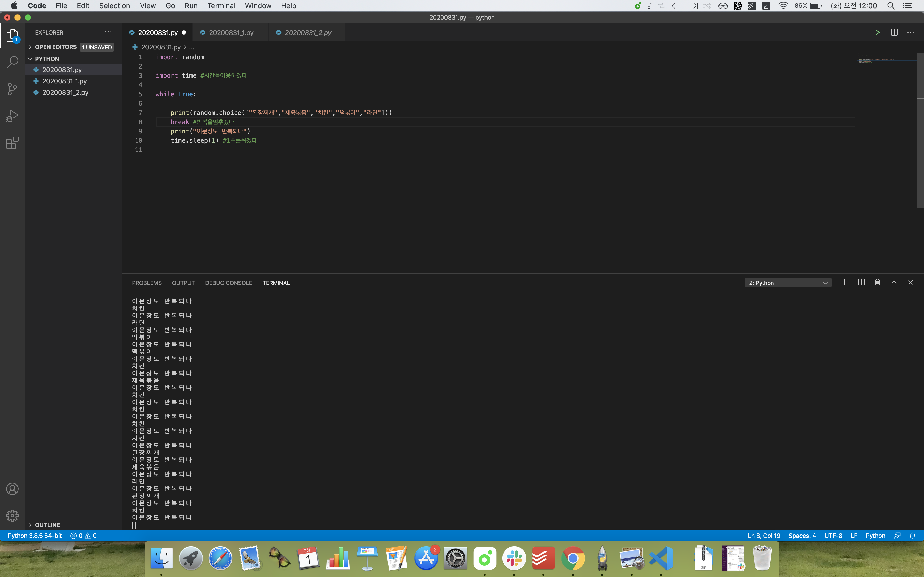The image size is (924, 577).
Task: Toggle the maximized terminal panel size chevron
Action: coord(894,282)
